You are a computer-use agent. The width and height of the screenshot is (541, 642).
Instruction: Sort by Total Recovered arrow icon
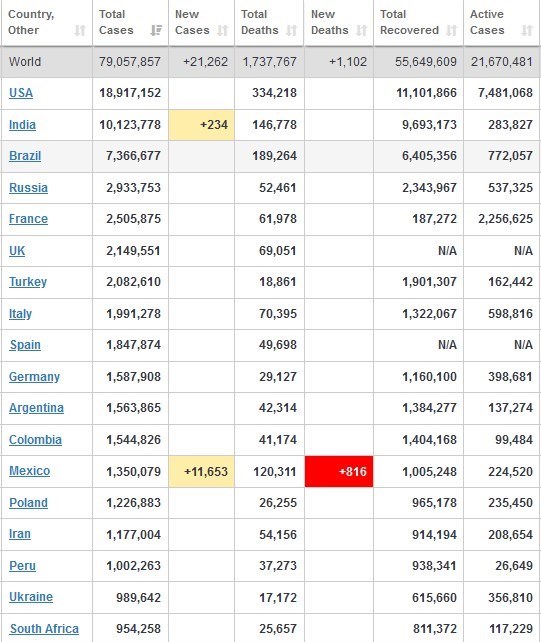(451, 30)
